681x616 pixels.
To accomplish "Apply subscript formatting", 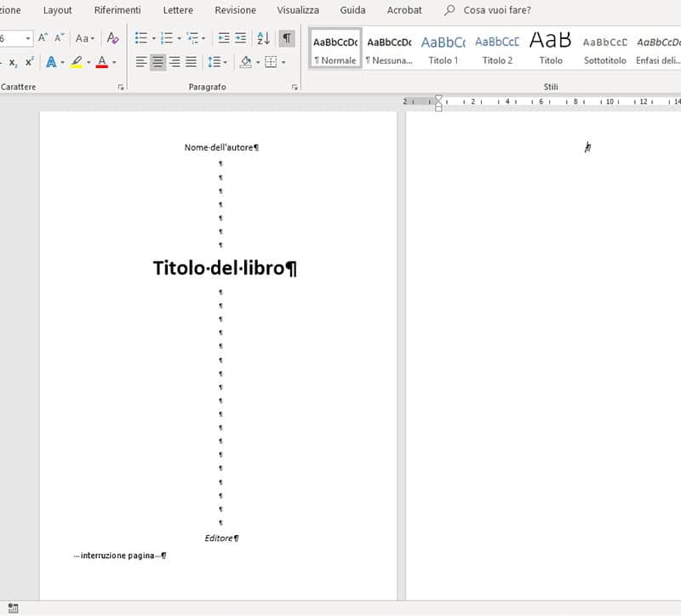I will tap(14, 62).
